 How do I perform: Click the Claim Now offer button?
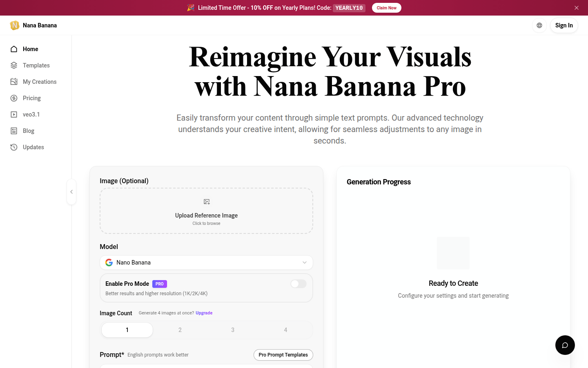[386, 7]
